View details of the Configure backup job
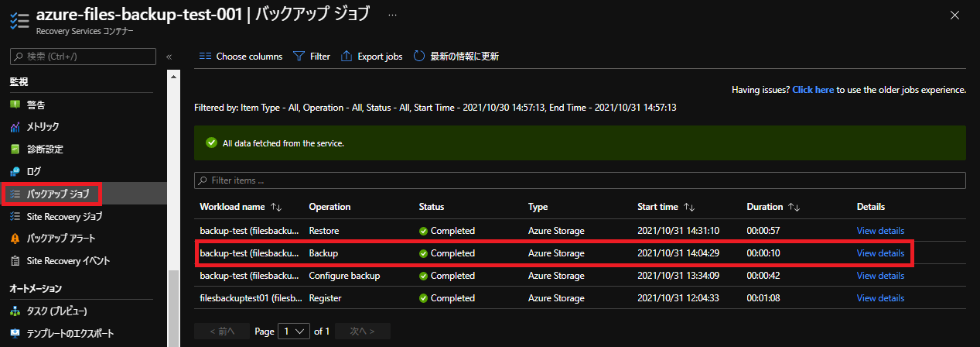980x347 pixels. coord(880,276)
